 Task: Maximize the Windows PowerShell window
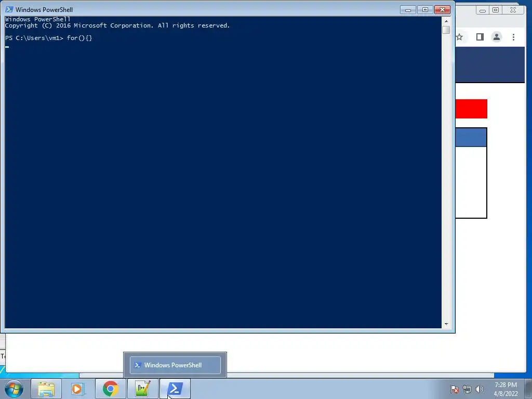[x=425, y=10]
